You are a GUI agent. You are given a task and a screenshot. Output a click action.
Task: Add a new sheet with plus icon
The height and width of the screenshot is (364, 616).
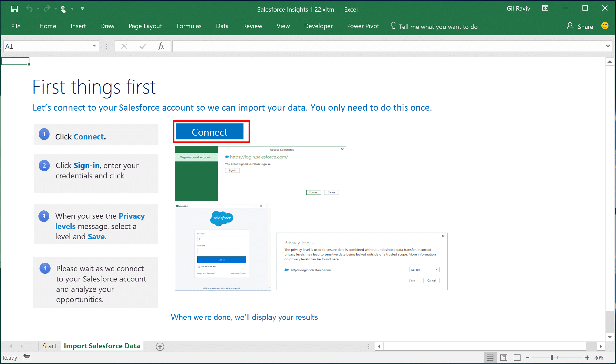[x=160, y=346]
